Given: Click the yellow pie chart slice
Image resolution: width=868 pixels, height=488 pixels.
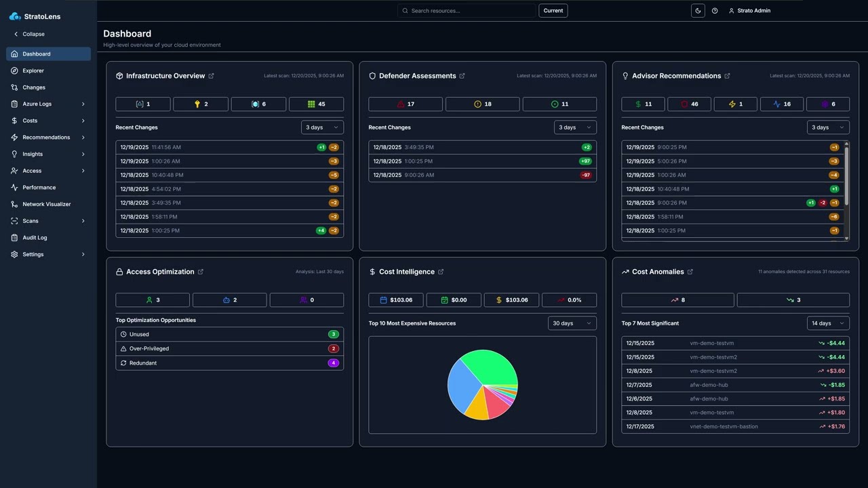Looking at the screenshot, I should tap(478, 405).
